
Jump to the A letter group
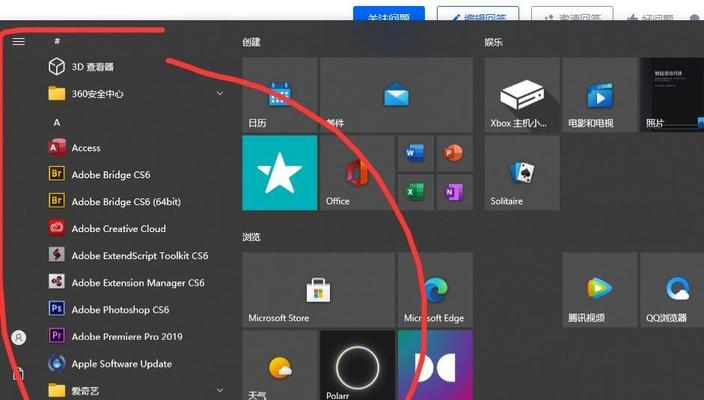tap(57, 122)
